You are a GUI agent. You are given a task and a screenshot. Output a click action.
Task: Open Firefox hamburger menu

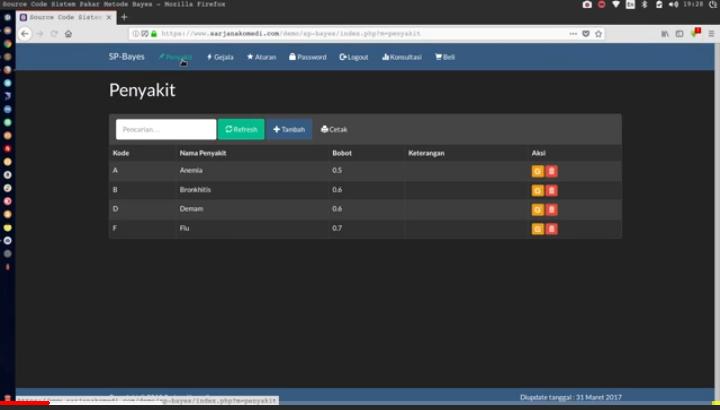coord(708,33)
